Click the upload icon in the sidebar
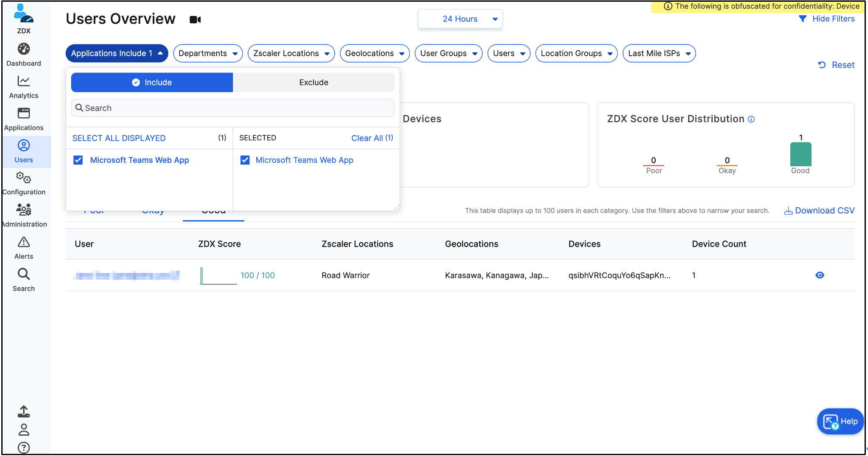The height and width of the screenshot is (456, 868). [24, 412]
